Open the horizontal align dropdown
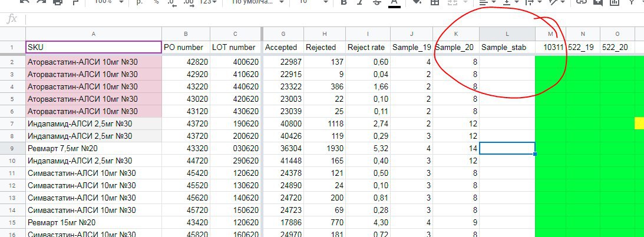 tap(486, 2)
